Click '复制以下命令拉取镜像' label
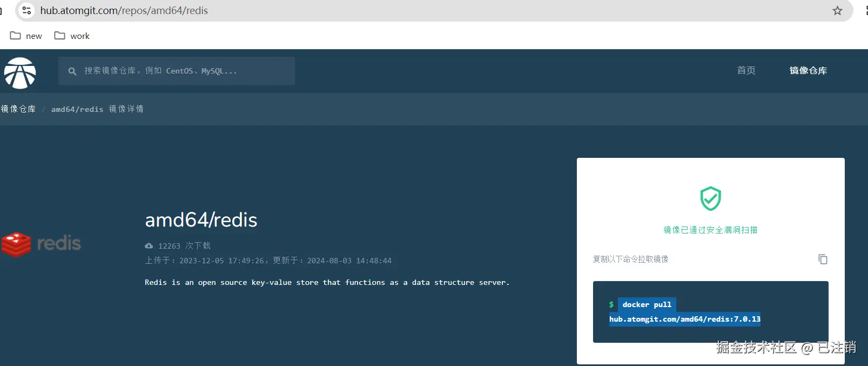Image resolution: width=868 pixels, height=366 pixels. click(x=630, y=259)
